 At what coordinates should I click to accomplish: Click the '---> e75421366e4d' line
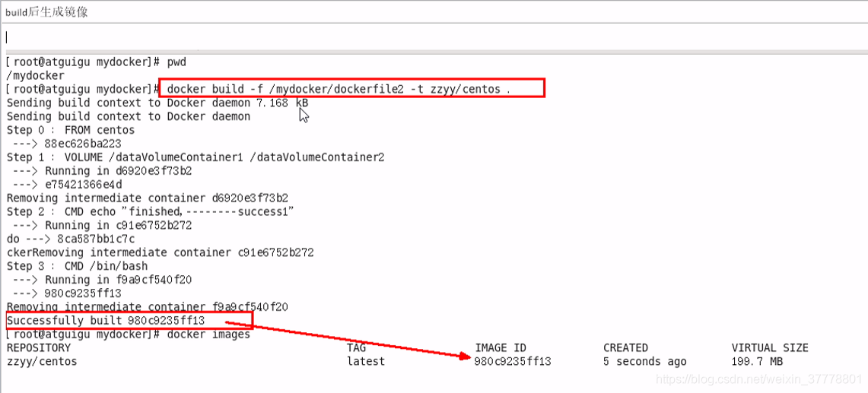tap(68, 184)
